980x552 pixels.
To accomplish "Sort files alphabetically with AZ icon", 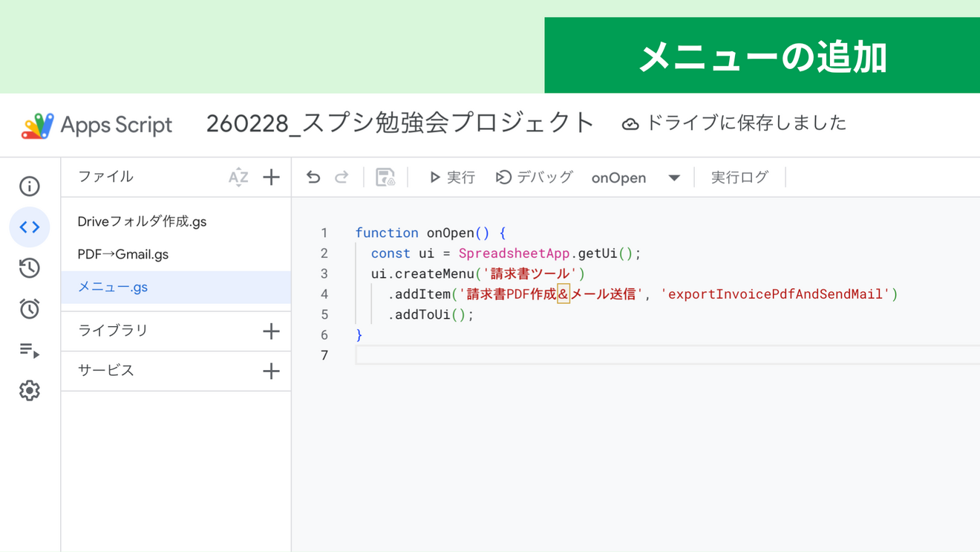I will (x=238, y=178).
